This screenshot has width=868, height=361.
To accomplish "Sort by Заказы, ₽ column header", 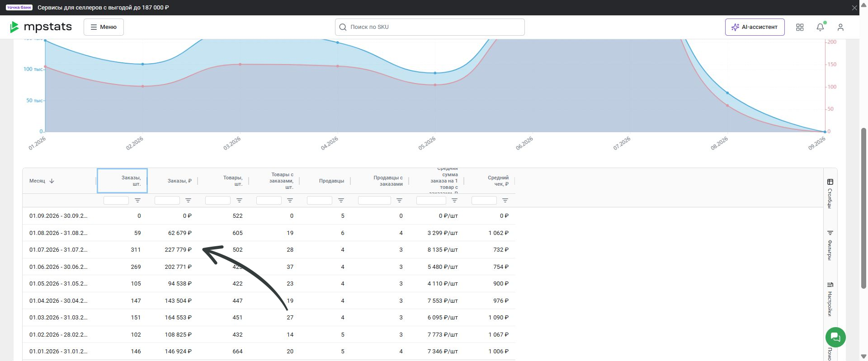I will [179, 181].
